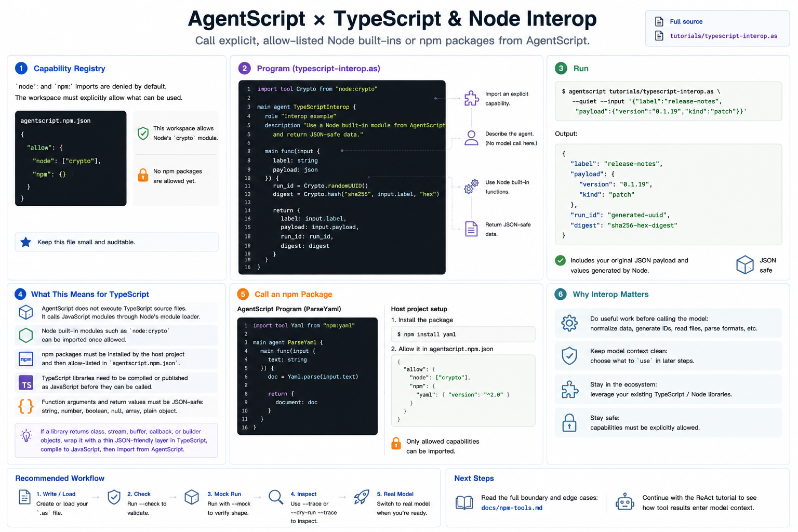The image size is (798, 532).
Task: Click the blue star Keep this file small icon
Action: (25, 242)
